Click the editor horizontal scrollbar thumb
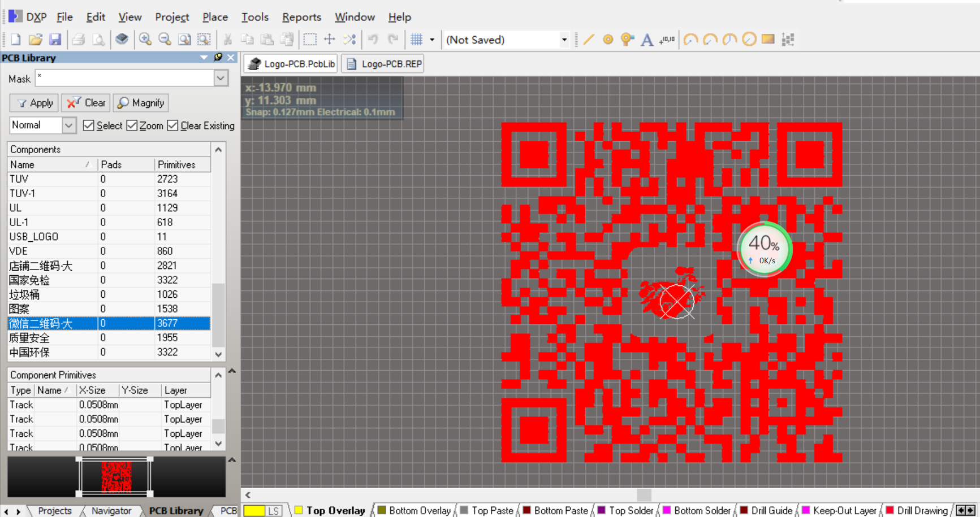The image size is (980, 517). point(644,495)
